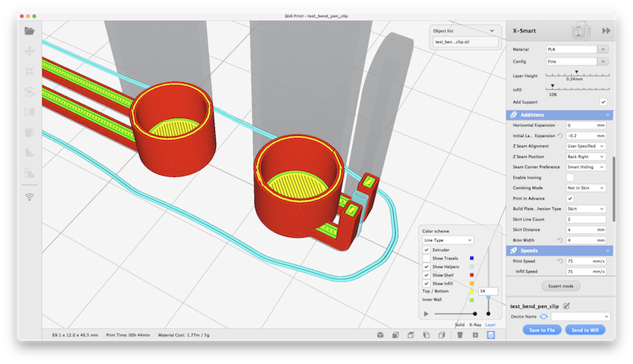Viewport: 633px width, 364px height.
Task: Open the Z Seam Position dropdown
Action: click(586, 156)
